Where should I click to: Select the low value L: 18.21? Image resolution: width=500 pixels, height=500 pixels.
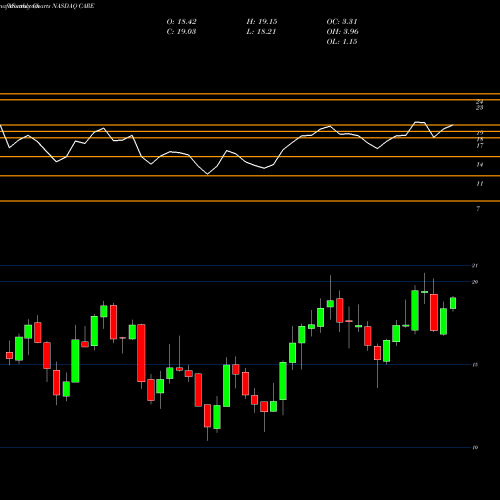tap(261, 32)
